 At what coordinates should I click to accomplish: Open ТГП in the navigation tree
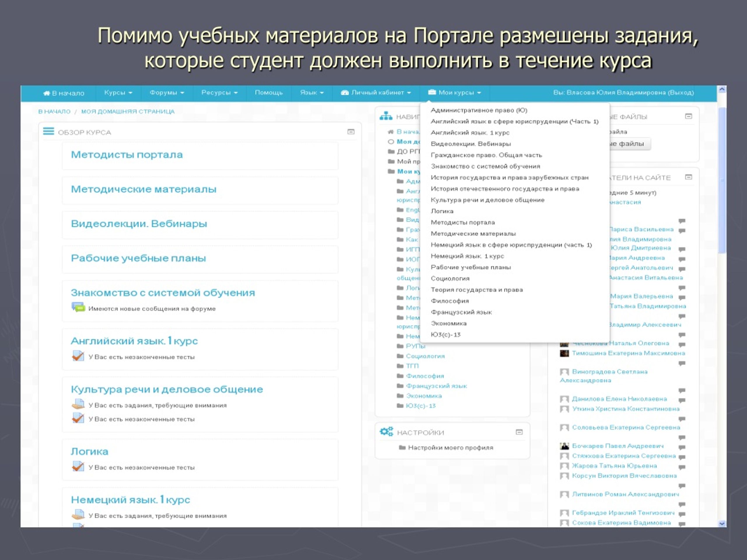coord(412,366)
